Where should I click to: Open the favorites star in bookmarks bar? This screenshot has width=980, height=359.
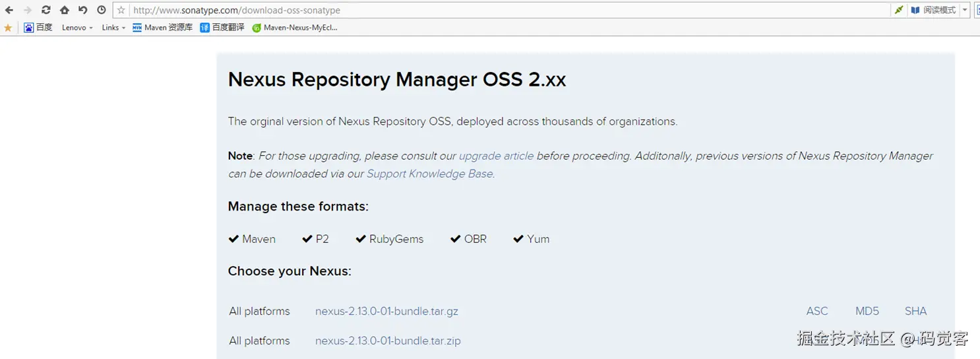pos(8,28)
